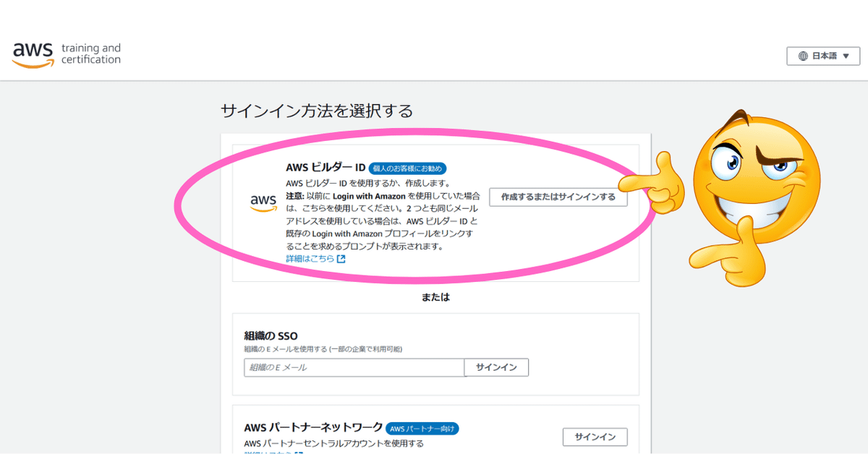This screenshot has height=454, width=868.
Task: Click the 組織の E メールを使用する description text
Action: tap(323, 348)
